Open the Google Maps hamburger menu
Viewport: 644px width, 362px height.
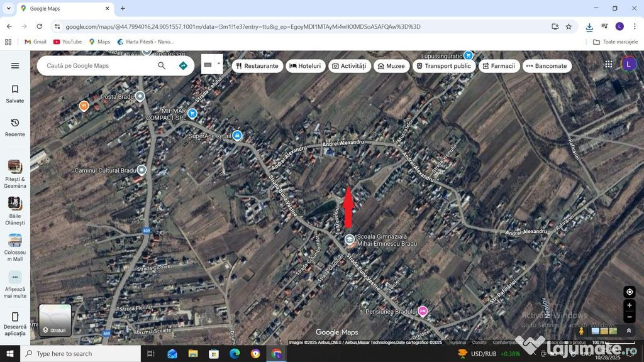point(15,65)
